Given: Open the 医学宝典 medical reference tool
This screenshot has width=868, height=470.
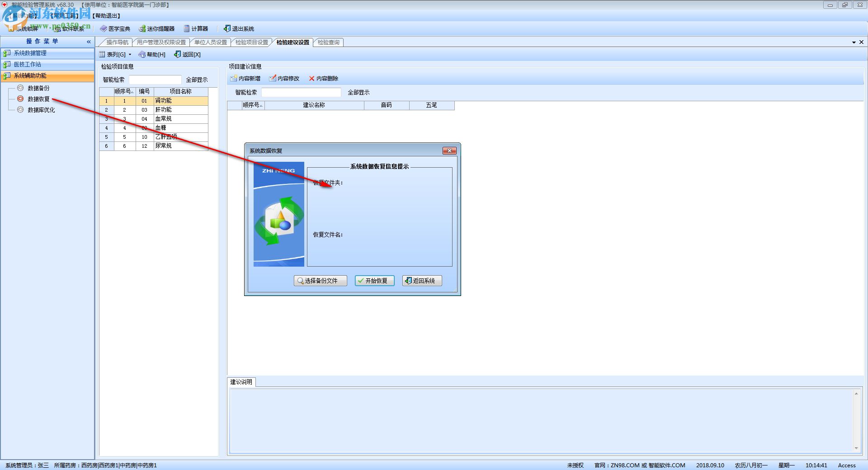Looking at the screenshot, I should pos(115,28).
